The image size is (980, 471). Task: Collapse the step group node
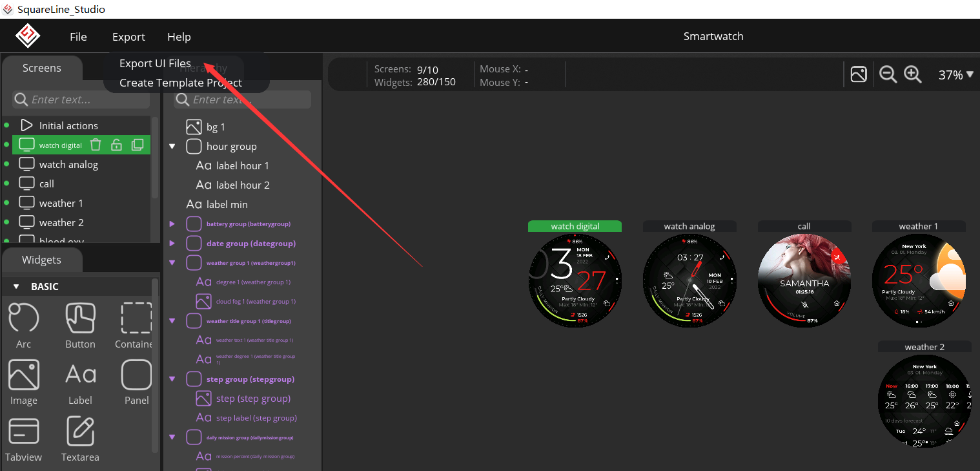pos(172,379)
